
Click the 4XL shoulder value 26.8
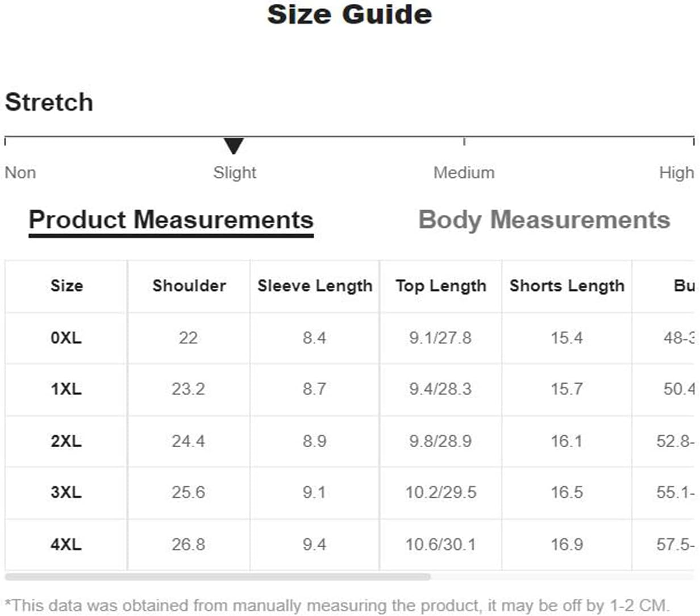coord(188,544)
